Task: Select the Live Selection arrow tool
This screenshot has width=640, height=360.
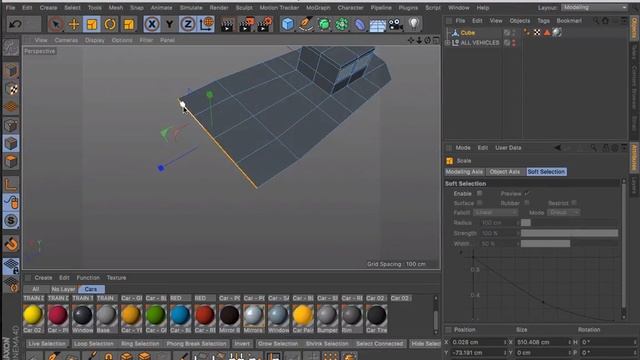Action: coord(56,24)
